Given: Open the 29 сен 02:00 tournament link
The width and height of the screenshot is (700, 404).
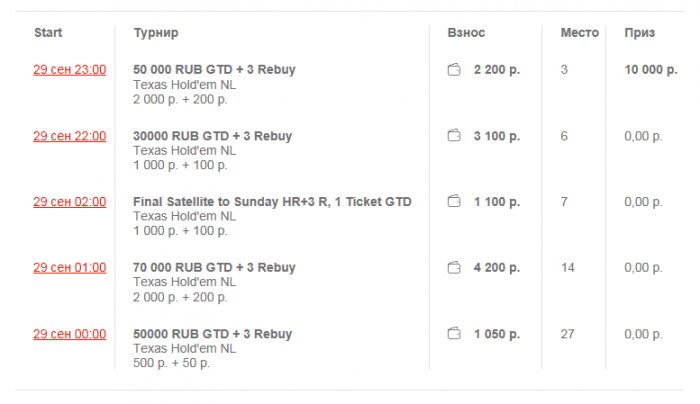Looking at the screenshot, I should pos(69,202).
